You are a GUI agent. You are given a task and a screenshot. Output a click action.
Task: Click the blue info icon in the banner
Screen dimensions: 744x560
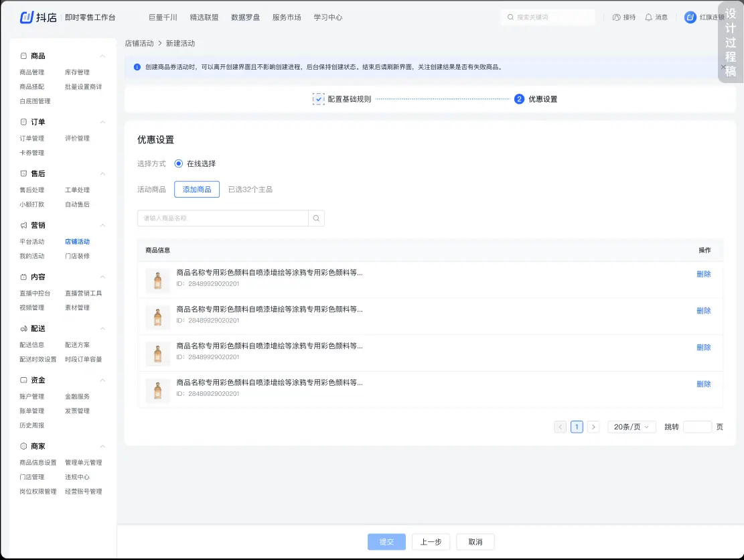(x=137, y=67)
